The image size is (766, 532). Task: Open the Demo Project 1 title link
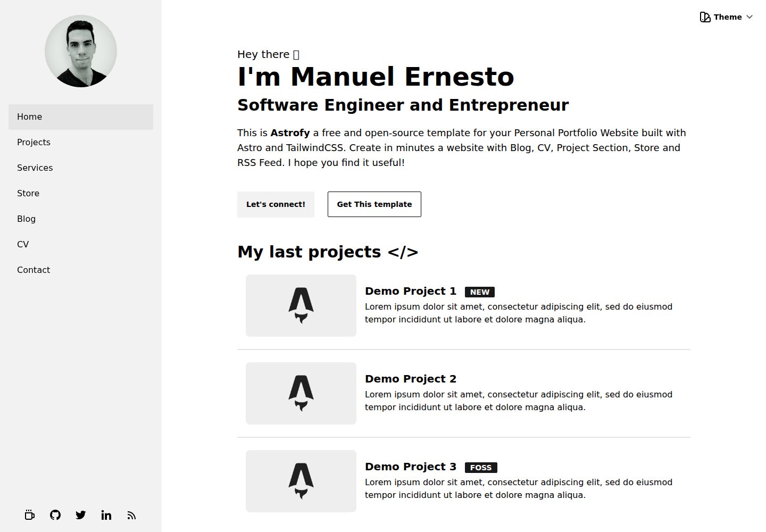pos(411,291)
